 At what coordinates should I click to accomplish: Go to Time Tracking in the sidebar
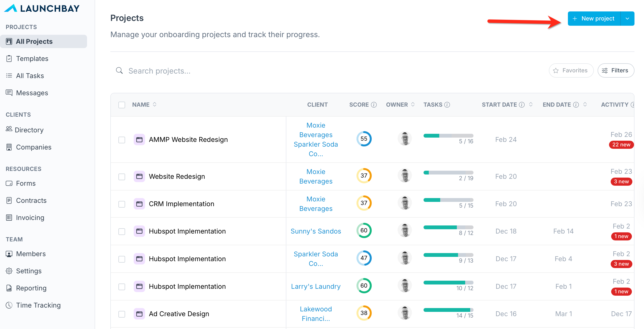tap(38, 305)
